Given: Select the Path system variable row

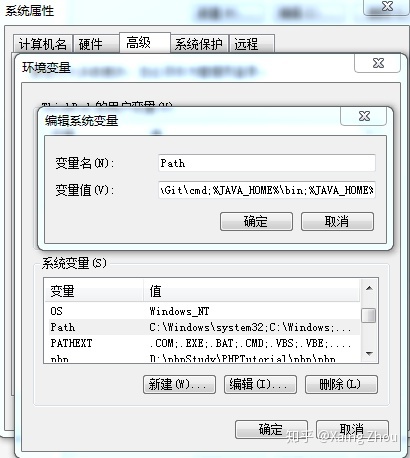Looking at the screenshot, I should coord(202,327).
